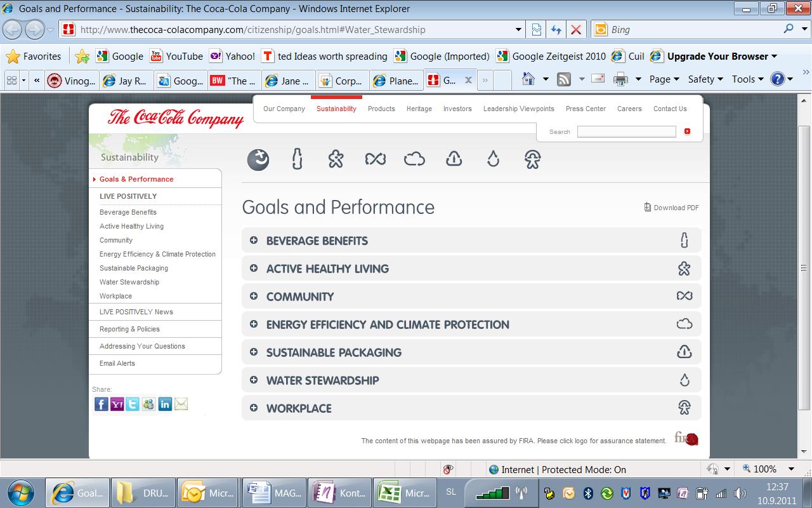Click the Compatibility View icon
Viewport: 812px width, 508px height.
[x=537, y=29]
